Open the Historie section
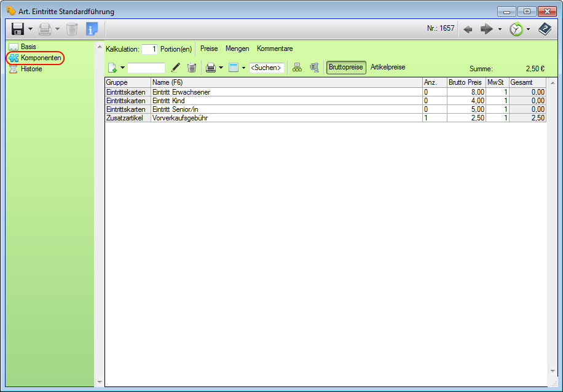This screenshot has width=563, height=392. click(31, 69)
